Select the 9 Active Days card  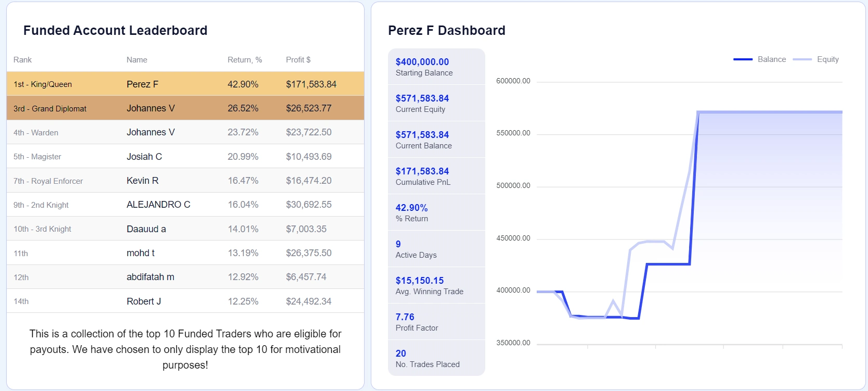[x=436, y=249]
